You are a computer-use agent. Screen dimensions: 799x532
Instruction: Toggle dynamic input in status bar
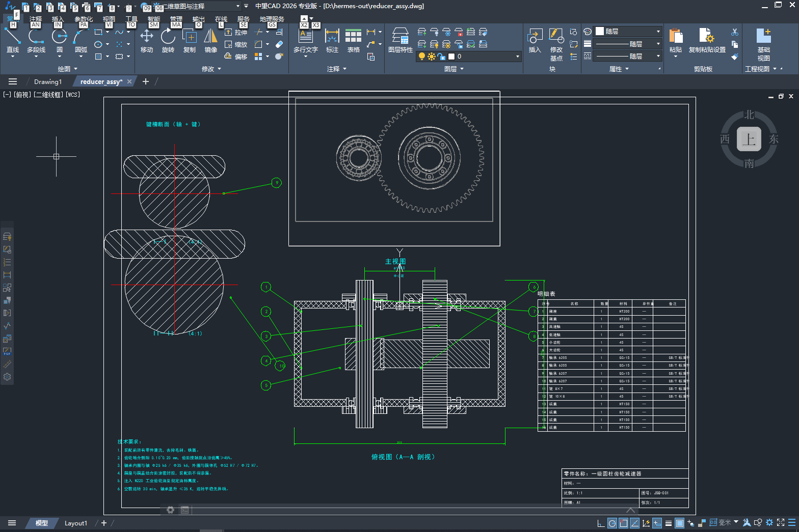[x=657, y=523]
